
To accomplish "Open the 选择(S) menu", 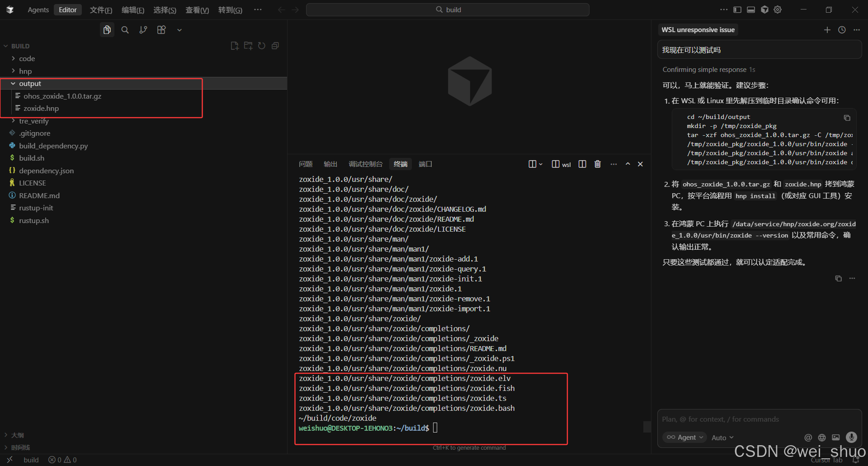I will [165, 10].
